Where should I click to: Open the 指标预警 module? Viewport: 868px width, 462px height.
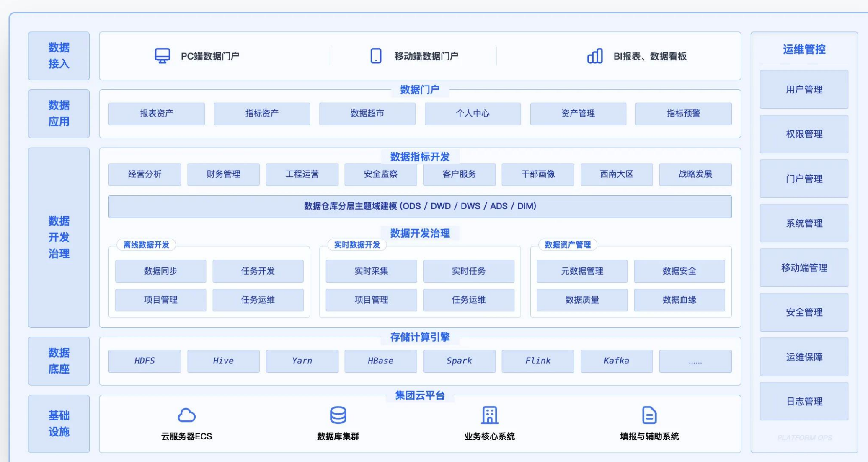(x=683, y=114)
